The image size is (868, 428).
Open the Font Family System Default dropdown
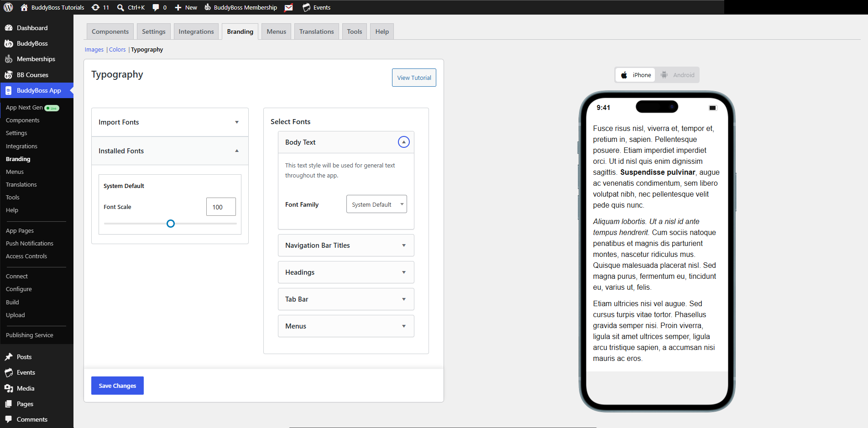click(376, 204)
